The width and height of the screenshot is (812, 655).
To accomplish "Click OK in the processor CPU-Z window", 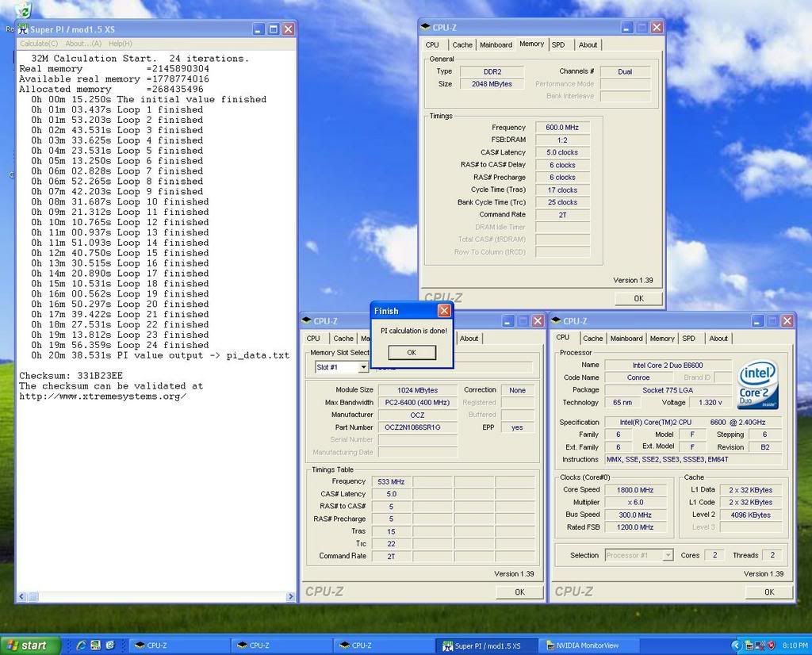I will click(x=769, y=592).
